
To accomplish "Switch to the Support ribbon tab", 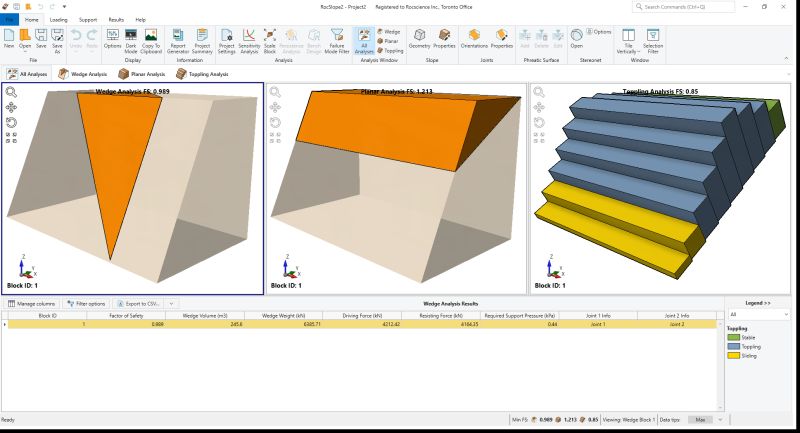I will coord(88,20).
